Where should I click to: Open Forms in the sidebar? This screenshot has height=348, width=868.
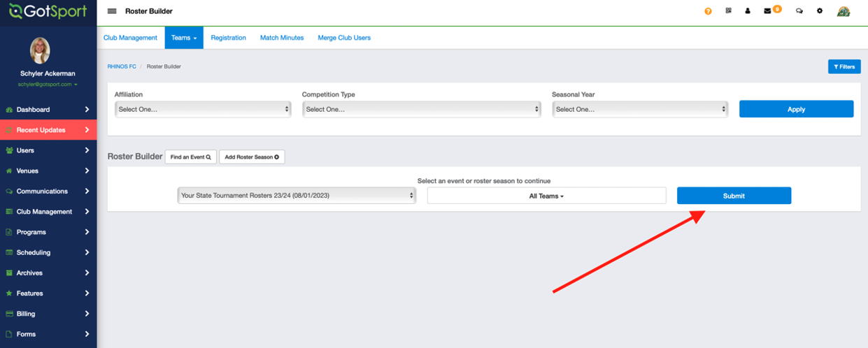tap(48, 334)
